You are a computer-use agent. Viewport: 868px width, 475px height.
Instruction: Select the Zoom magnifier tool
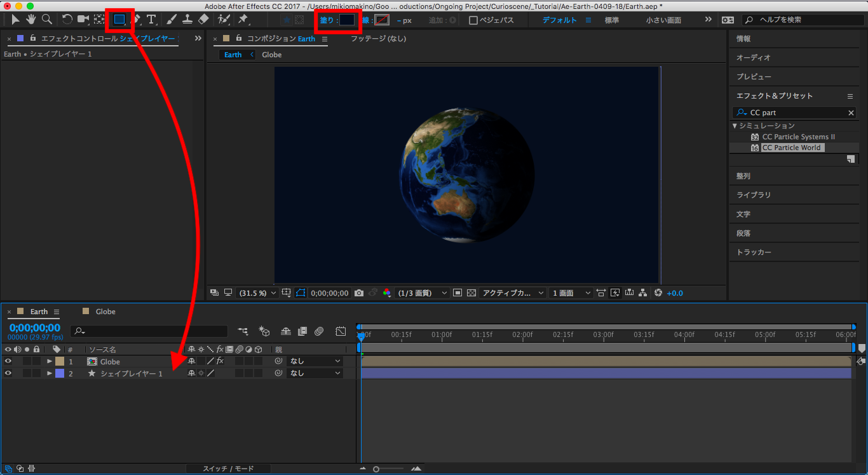point(46,20)
